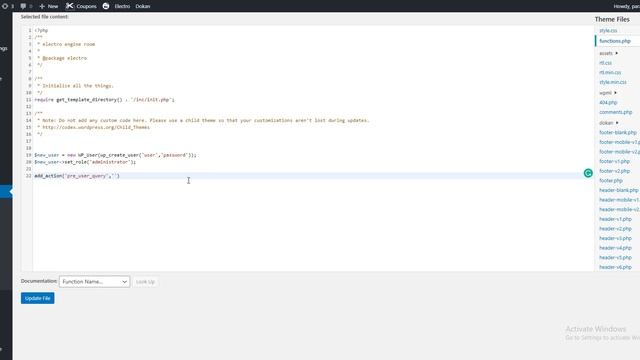Image resolution: width=640 pixels, height=360 pixels.
Task: Select functions.php in Theme Files
Action: coord(615,41)
